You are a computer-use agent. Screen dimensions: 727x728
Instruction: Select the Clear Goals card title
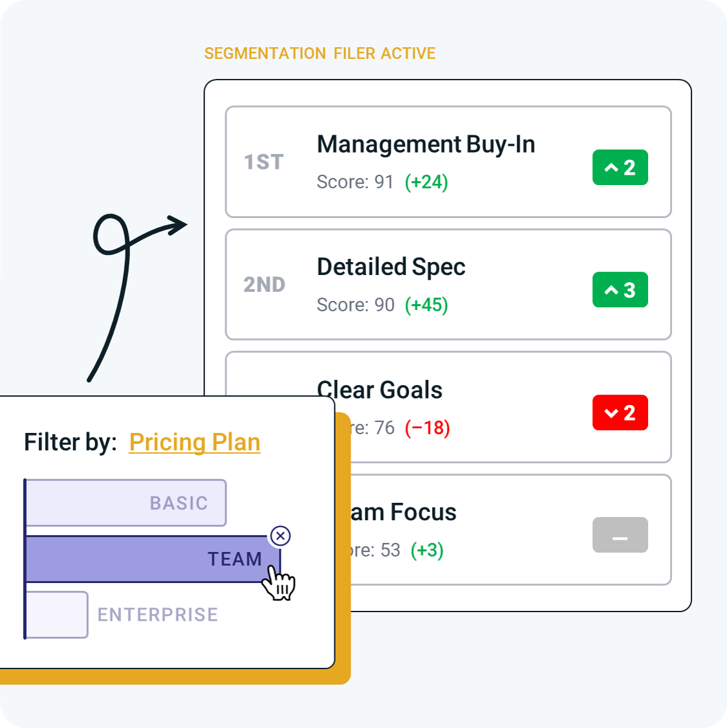pos(380,390)
